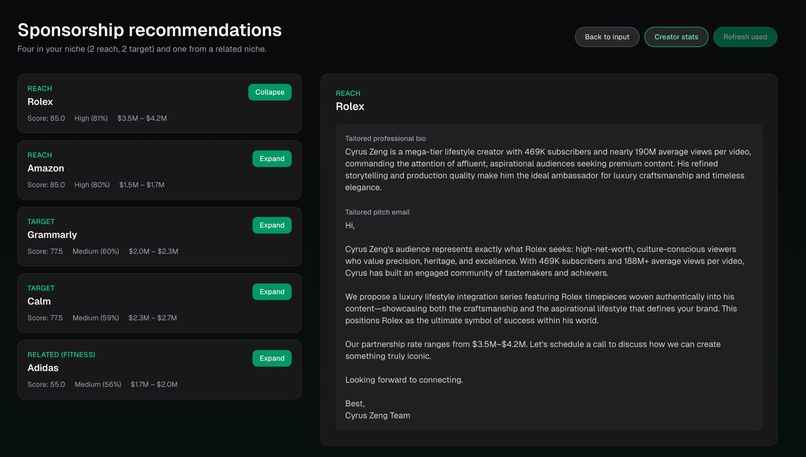This screenshot has width=806, height=457.
Task: Click the High (80%) likelihood on Amazon
Action: point(92,185)
